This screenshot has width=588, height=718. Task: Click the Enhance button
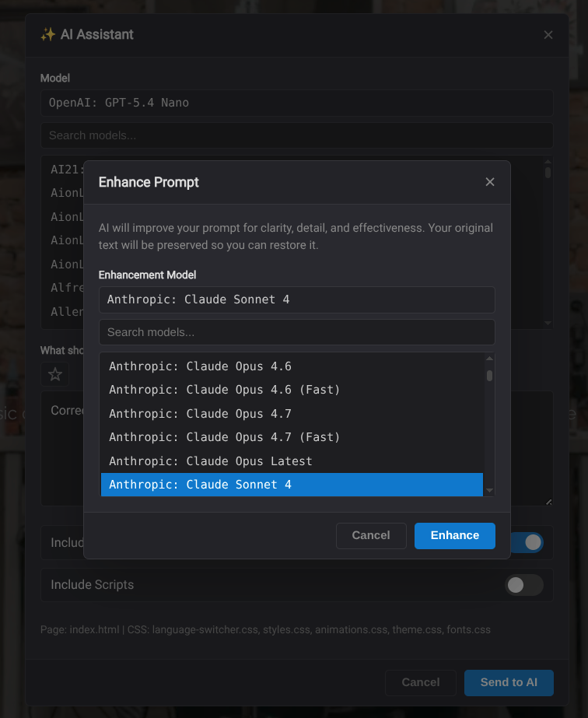[455, 535]
